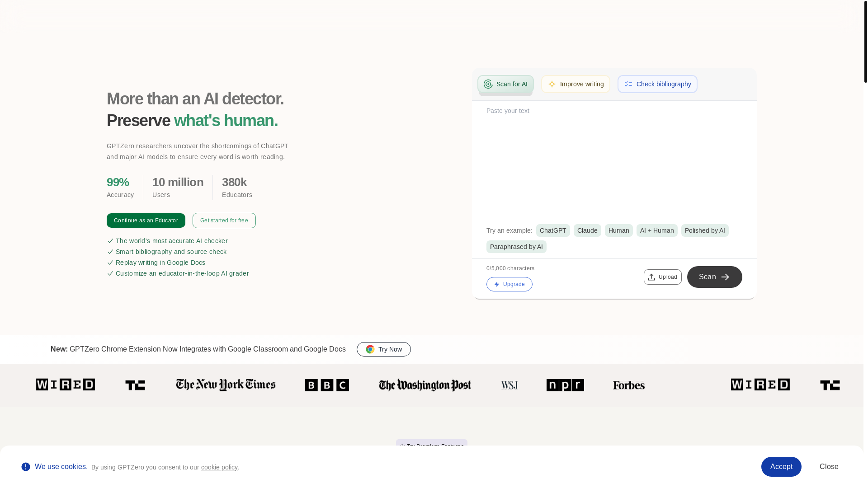The image size is (868, 488).
Task: Select the Scan for AI tab
Action: tap(505, 84)
